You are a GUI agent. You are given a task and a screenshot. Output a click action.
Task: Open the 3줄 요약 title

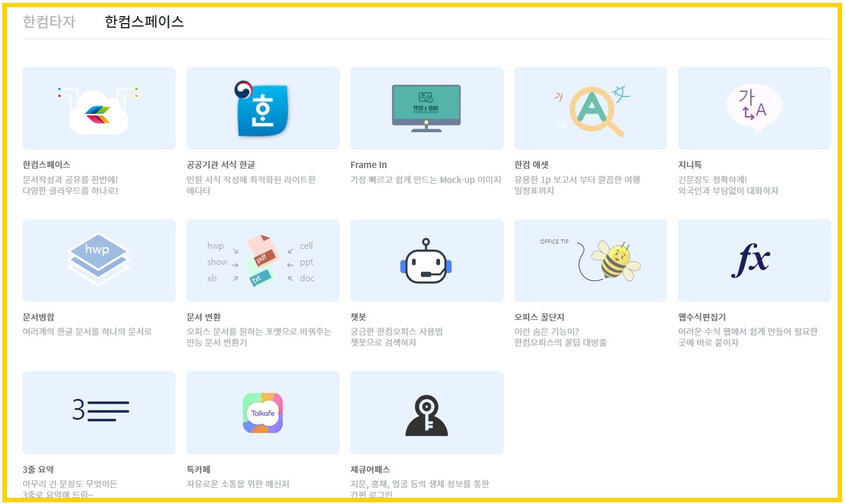pos(38,469)
